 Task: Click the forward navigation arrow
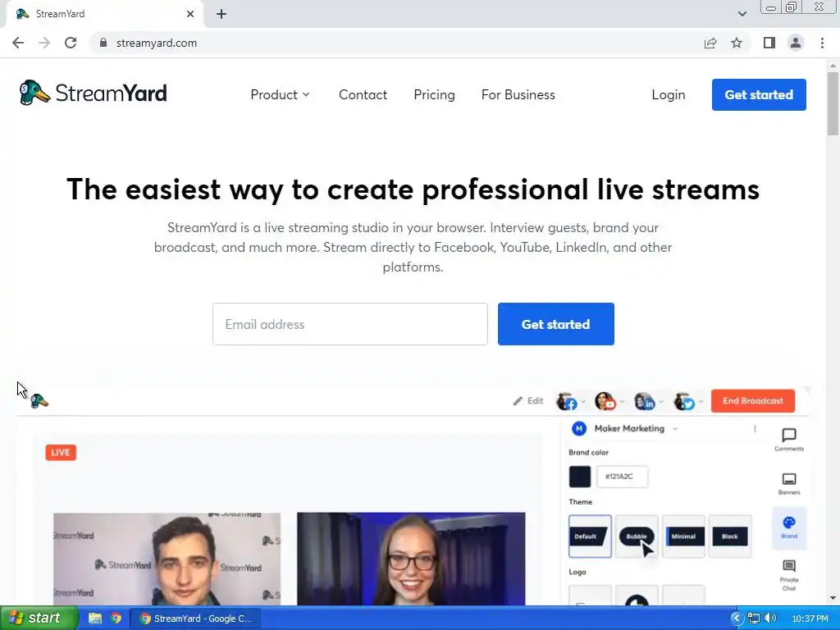44,43
